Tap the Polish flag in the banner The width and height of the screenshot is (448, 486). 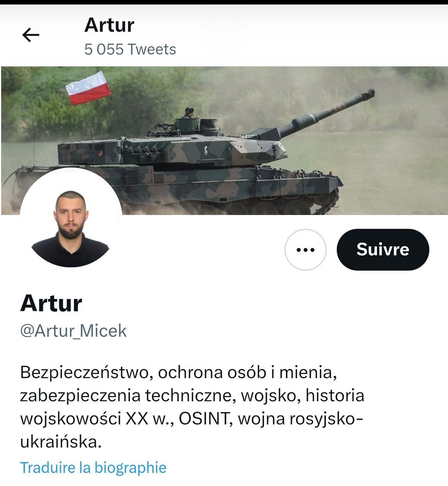tap(88, 88)
